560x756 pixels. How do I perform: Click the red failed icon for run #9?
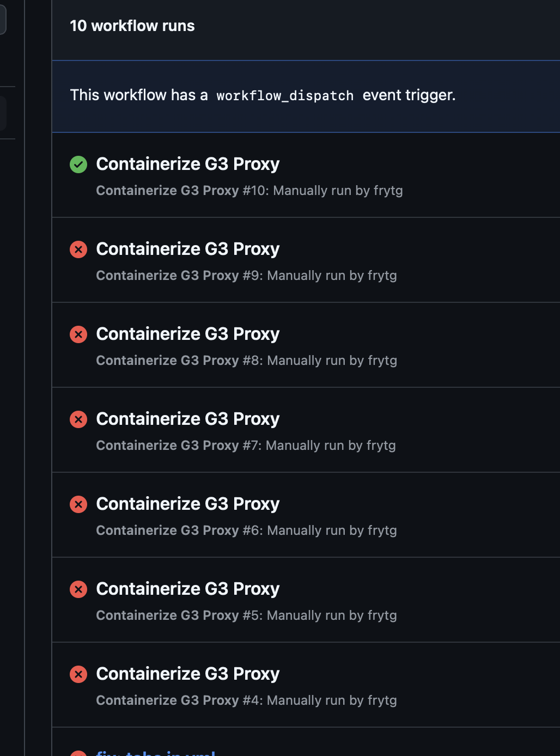tap(78, 249)
